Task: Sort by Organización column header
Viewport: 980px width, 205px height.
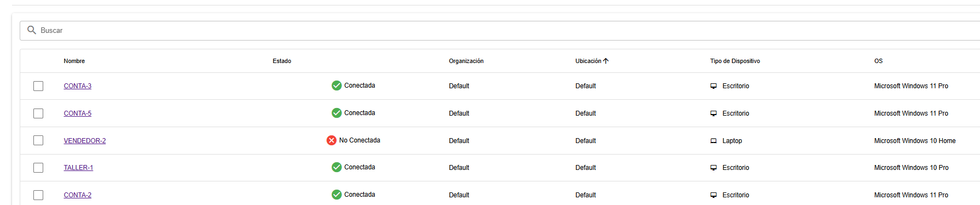Action: point(466,61)
